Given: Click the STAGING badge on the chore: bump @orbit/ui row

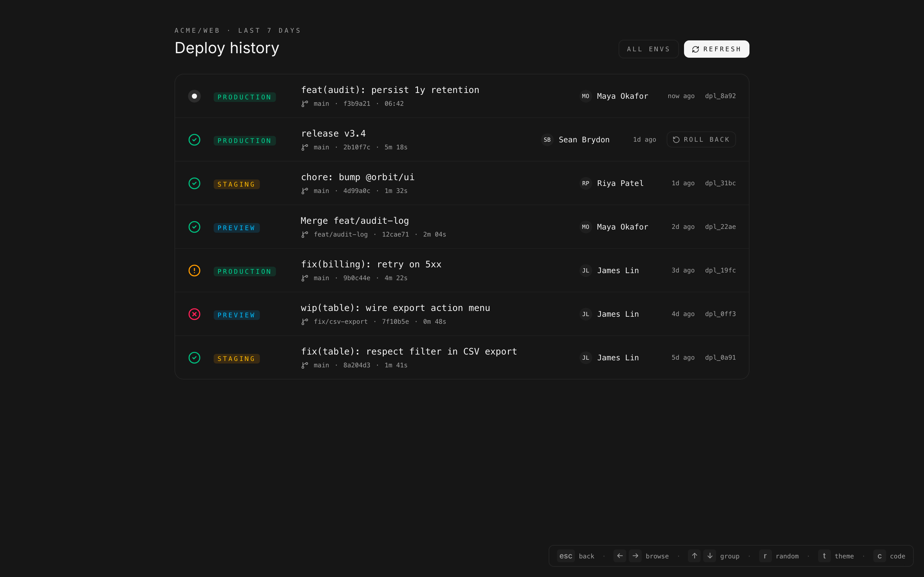Looking at the screenshot, I should click(236, 184).
